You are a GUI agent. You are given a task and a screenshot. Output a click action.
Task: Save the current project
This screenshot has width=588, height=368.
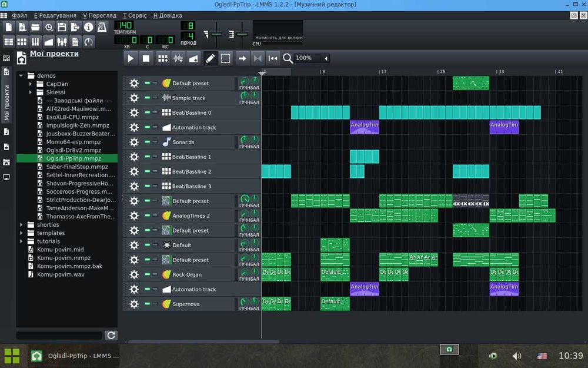(x=62, y=27)
